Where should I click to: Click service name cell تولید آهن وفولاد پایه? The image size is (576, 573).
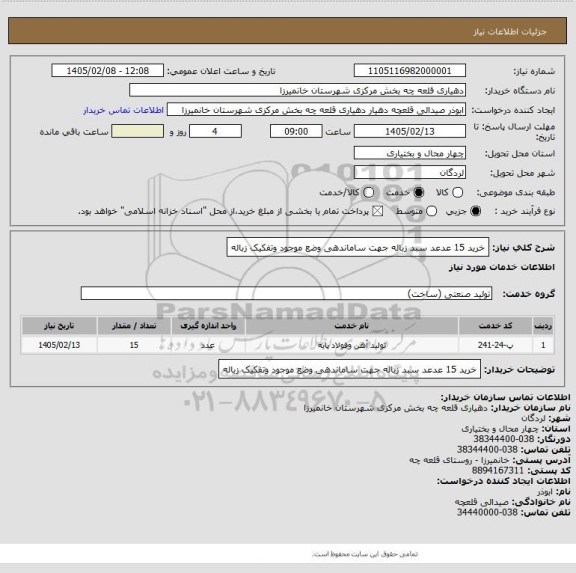click(352, 345)
